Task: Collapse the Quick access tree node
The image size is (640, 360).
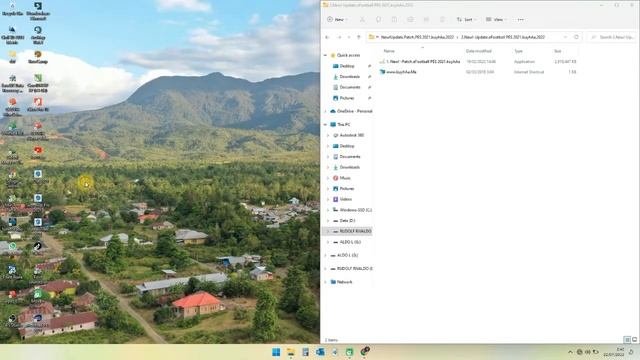Action: (326, 55)
